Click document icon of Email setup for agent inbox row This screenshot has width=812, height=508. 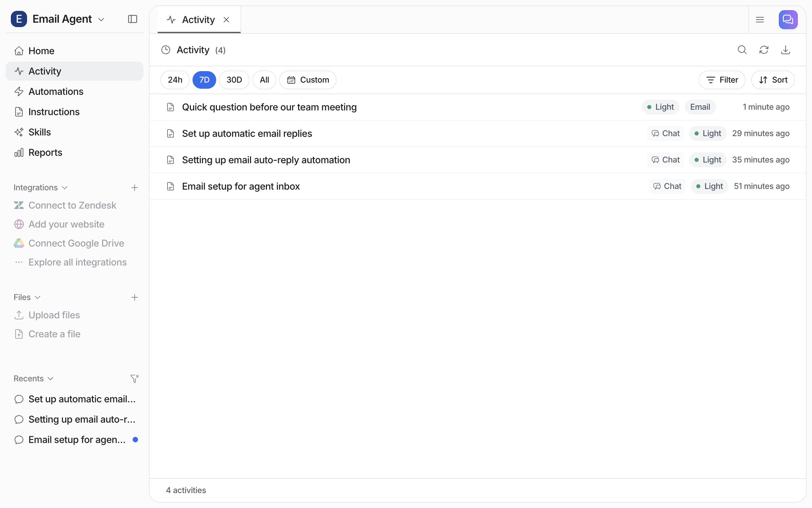click(x=171, y=186)
